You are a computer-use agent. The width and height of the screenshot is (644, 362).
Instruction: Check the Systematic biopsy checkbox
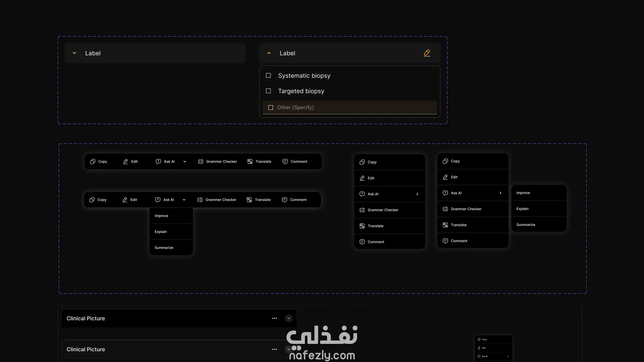268,76
